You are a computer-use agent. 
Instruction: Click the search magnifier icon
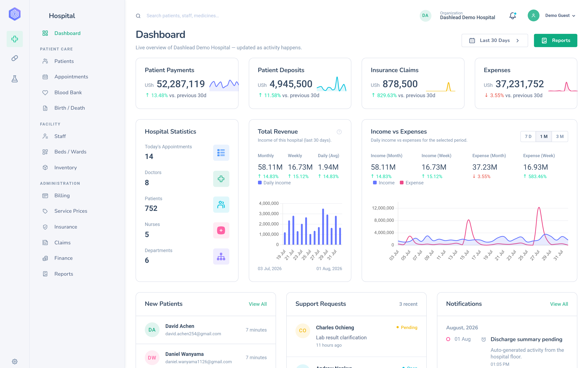[138, 16]
